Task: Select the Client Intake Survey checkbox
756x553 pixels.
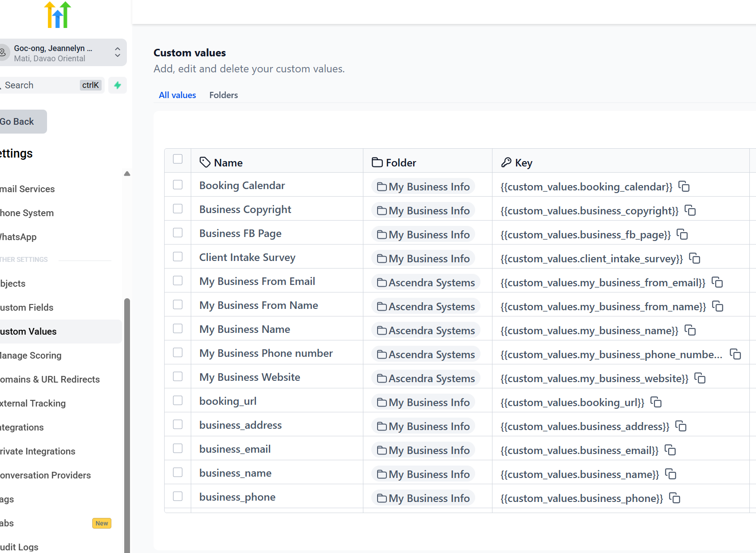Action: (178, 257)
